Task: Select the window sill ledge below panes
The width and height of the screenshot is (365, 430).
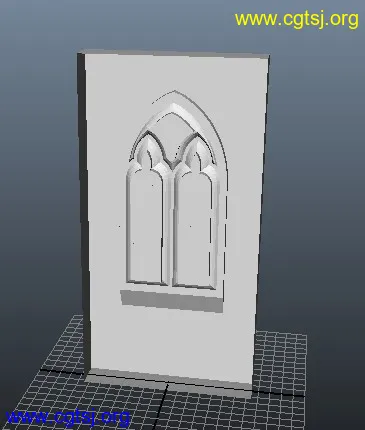Action: click(171, 301)
